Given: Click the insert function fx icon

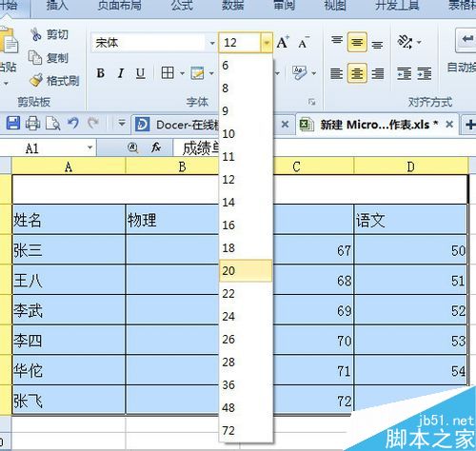Looking at the screenshot, I should click(156, 147).
